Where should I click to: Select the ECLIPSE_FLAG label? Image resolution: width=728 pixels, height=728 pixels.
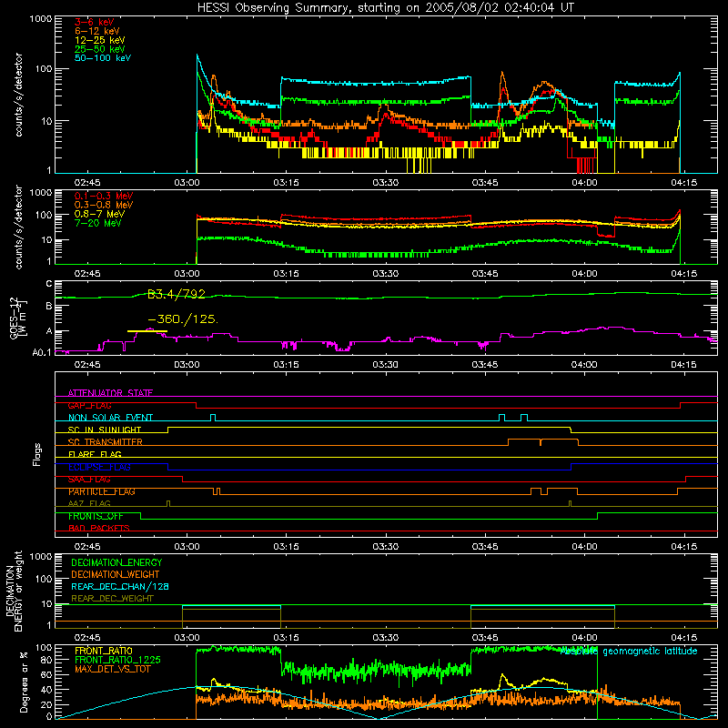pos(99,467)
